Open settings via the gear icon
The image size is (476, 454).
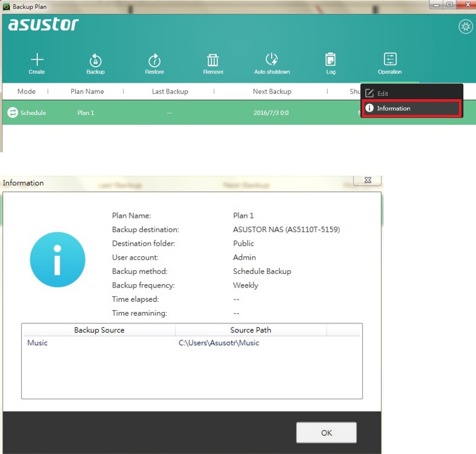click(x=466, y=27)
